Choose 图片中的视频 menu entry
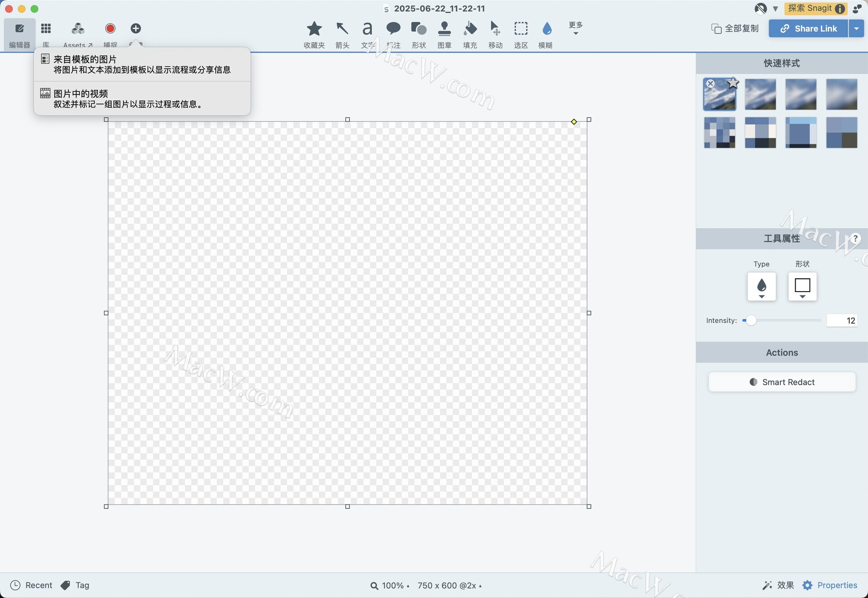This screenshot has height=598, width=868. 142,99
